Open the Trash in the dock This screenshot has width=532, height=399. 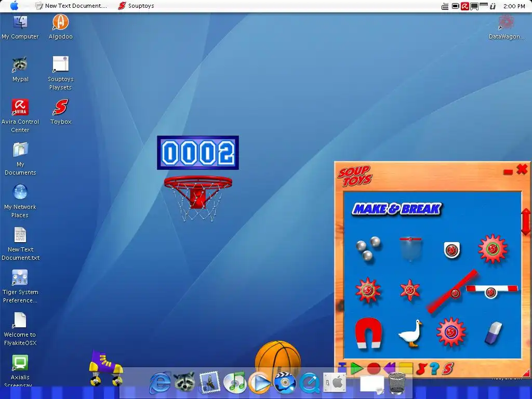[396, 383]
